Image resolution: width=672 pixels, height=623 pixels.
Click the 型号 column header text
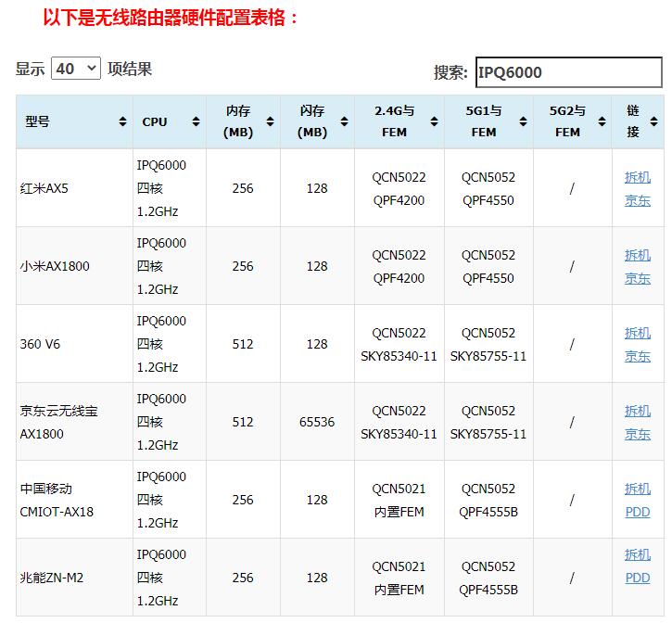(37, 121)
